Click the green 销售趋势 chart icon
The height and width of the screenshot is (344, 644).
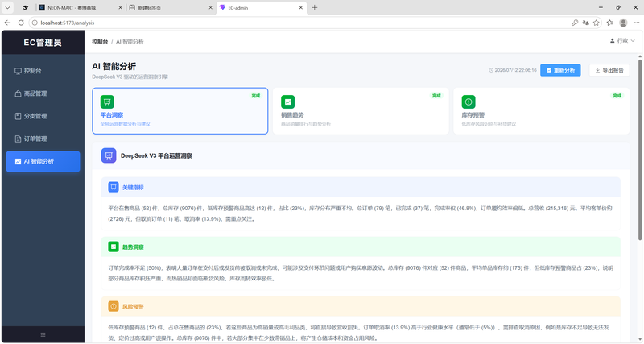tap(288, 102)
